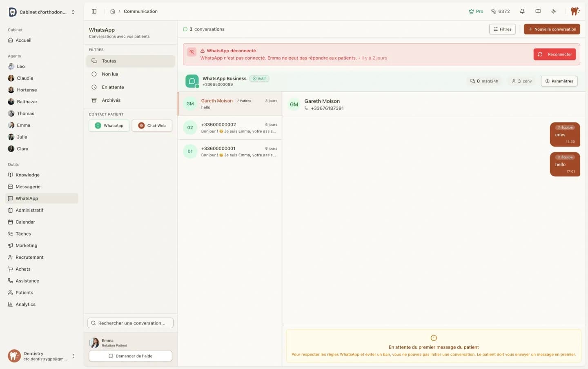The width and height of the screenshot is (588, 369).
Task: Select the Non lus filter
Action: tap(109, 74)
